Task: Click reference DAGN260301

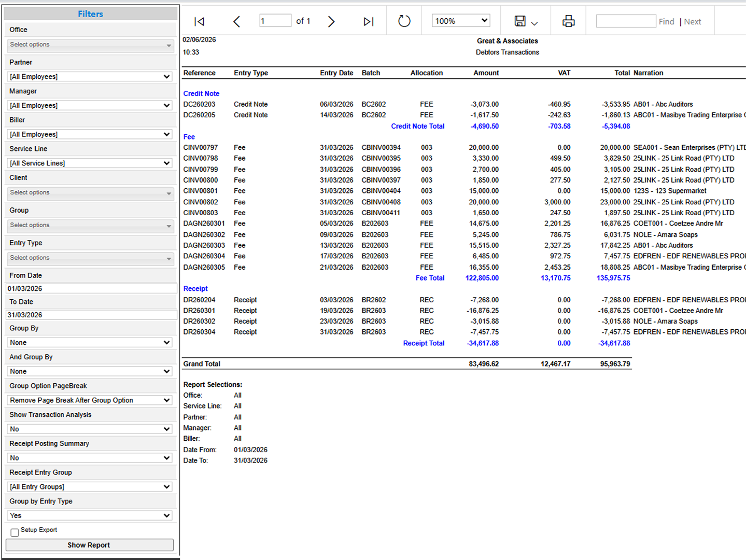Action: pyautogui.click(x=204, y=224)
